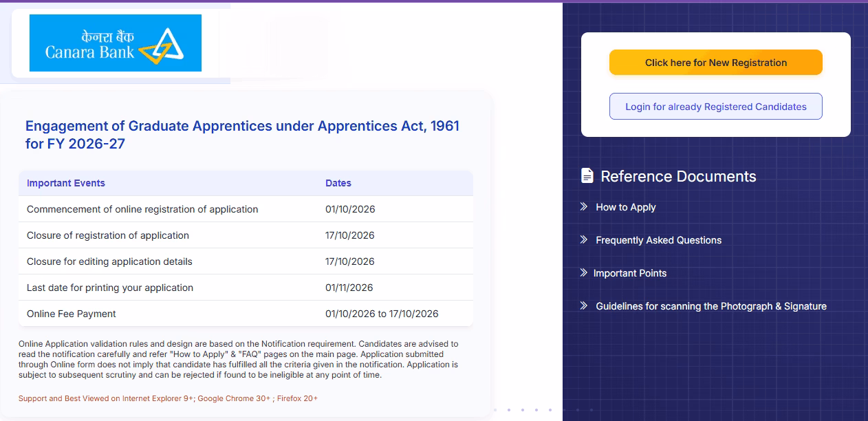
Task: Click chevron icon beside How to Apply
Action: (583, 206)
